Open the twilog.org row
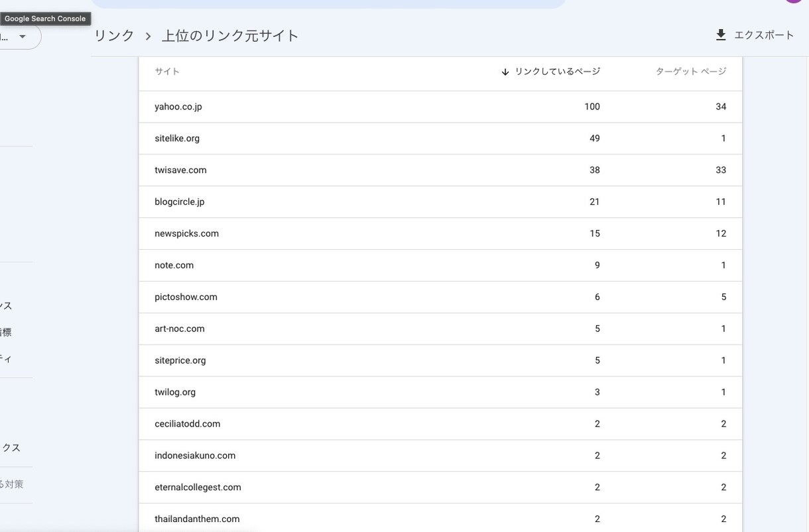Screen dimensions: 809x532 coord(440,392)
